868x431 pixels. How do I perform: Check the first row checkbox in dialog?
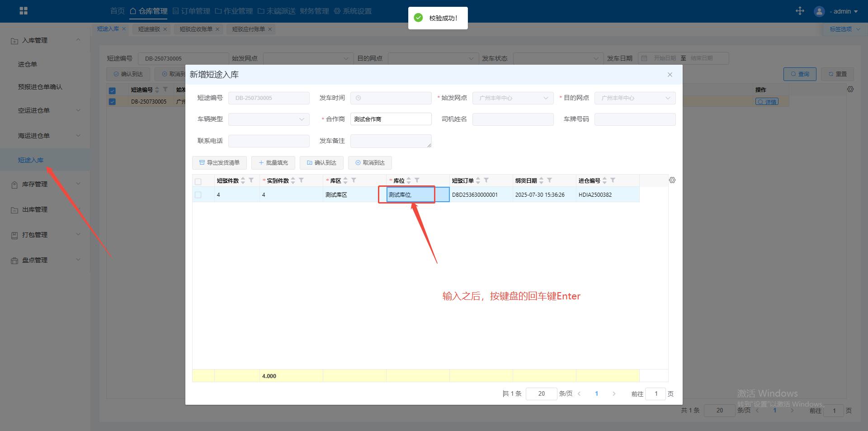[198, 195]
